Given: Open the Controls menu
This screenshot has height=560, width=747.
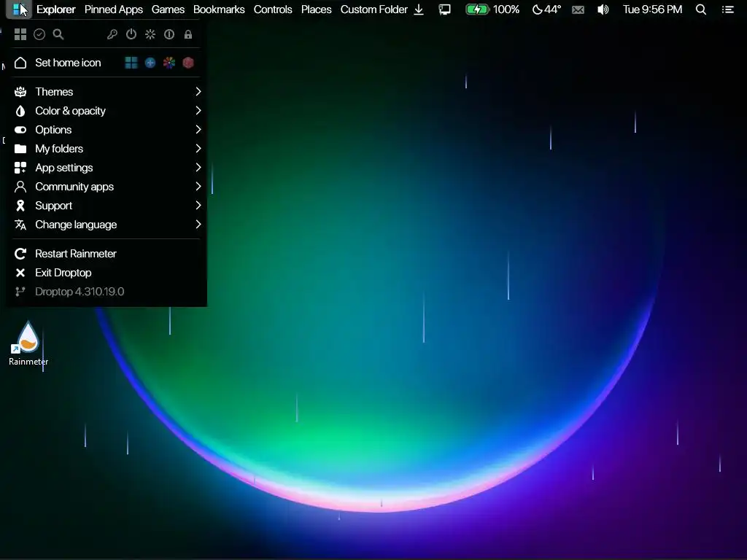Looking at the screenshot, I should 273,9.
